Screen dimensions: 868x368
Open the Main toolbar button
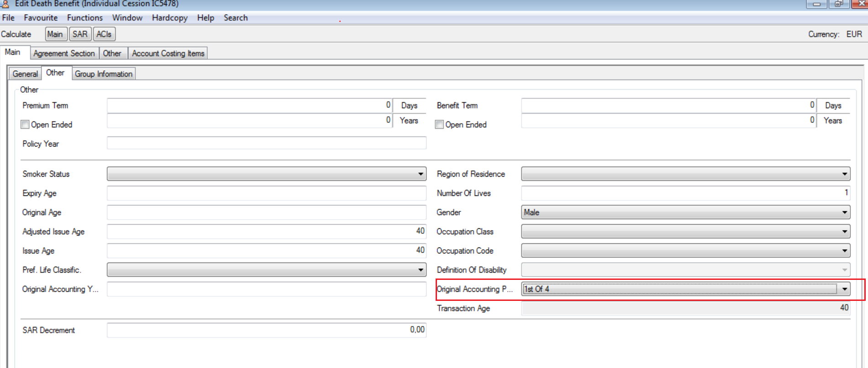click(55, 34)
